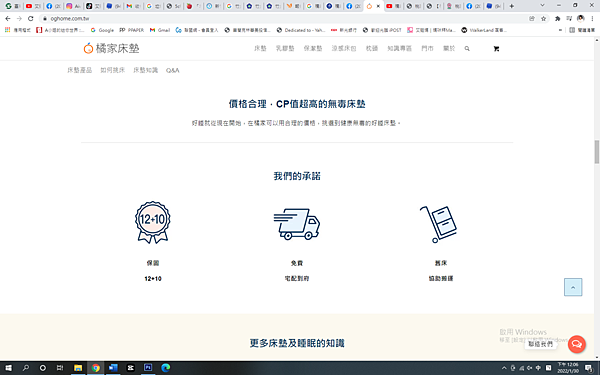This screenshot has height=375, width=600.
Task: Click the hand truck old-bed icon
Action: (439, 224)
